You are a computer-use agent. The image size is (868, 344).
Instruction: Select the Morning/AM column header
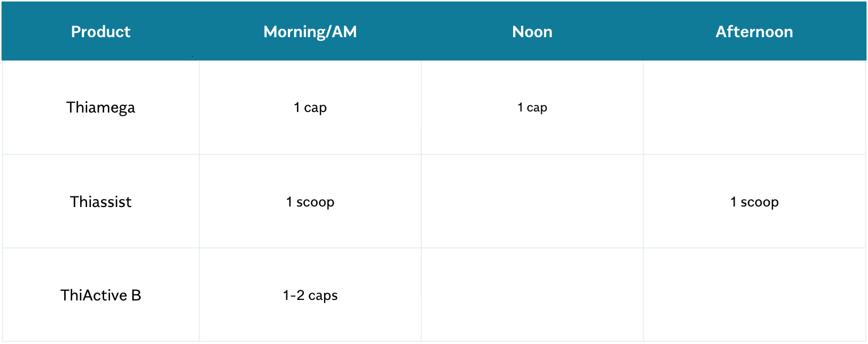point(310,32)
